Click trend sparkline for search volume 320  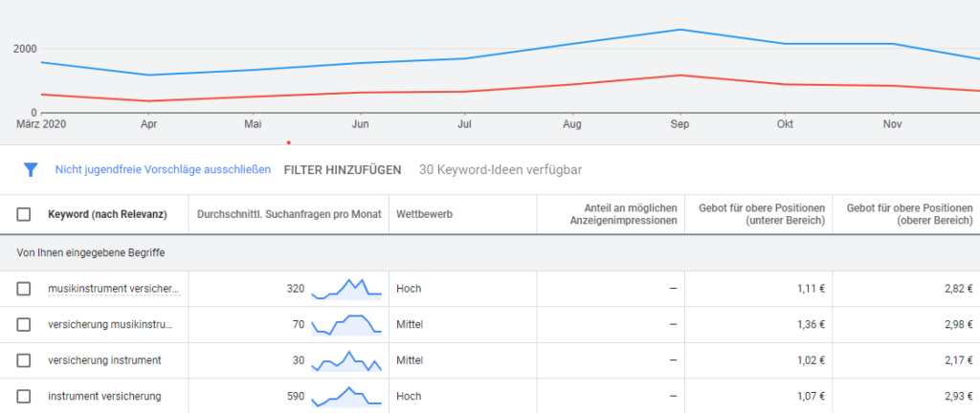tap(346, 289)
